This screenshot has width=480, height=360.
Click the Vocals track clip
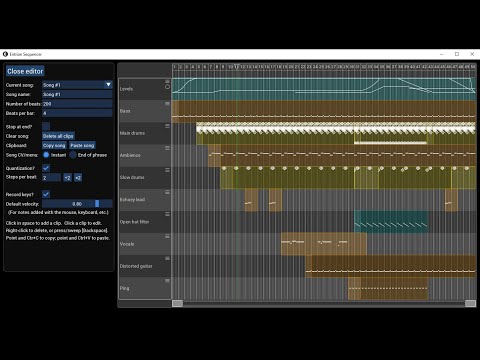pos(324,244)
